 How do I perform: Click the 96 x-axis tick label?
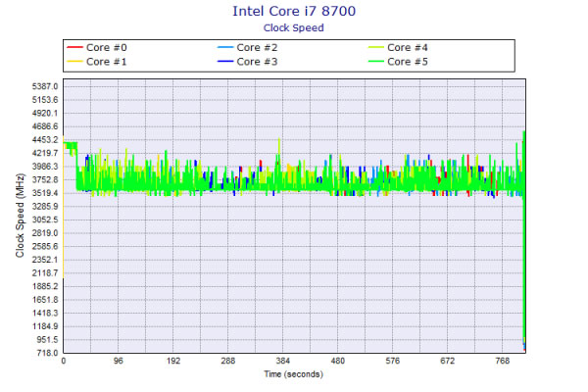coord(119,361)
